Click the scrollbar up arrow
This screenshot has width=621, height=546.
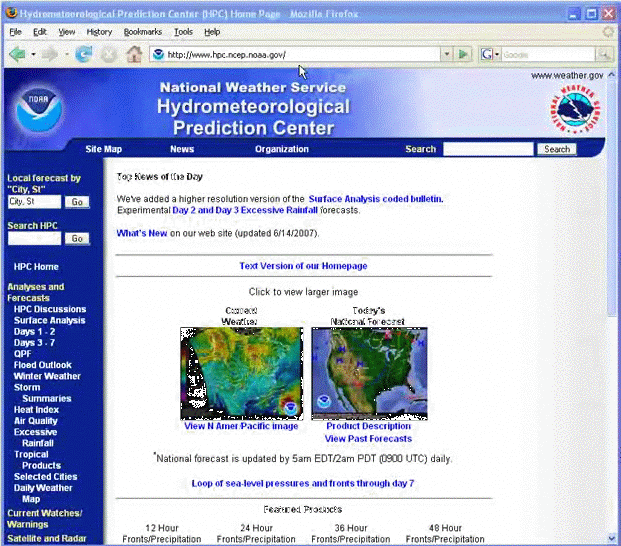(x=612, y=74)
